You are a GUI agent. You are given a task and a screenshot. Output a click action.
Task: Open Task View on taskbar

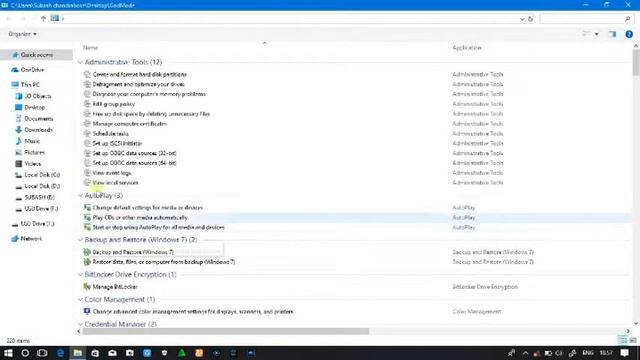tap(42, 353)
